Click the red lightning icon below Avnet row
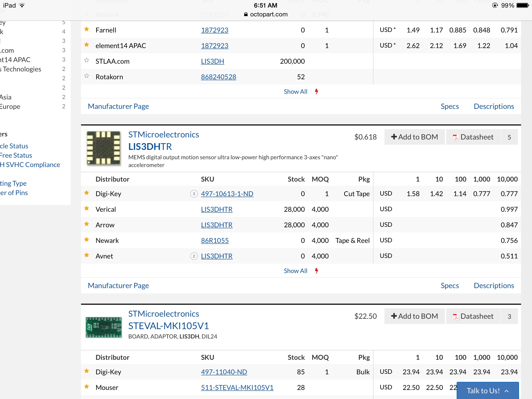532x399 pixels. (x=317, y=271)
